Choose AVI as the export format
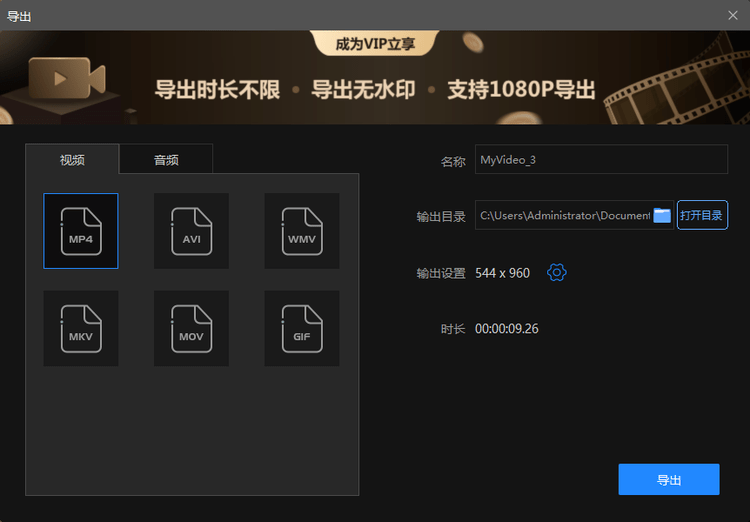 pos(191,231)
